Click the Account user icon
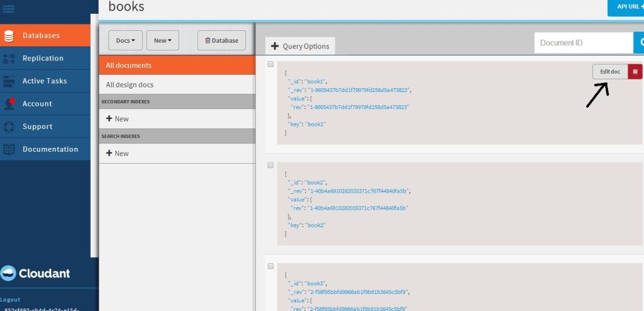The image size is (644, 311). pos(9,104)
